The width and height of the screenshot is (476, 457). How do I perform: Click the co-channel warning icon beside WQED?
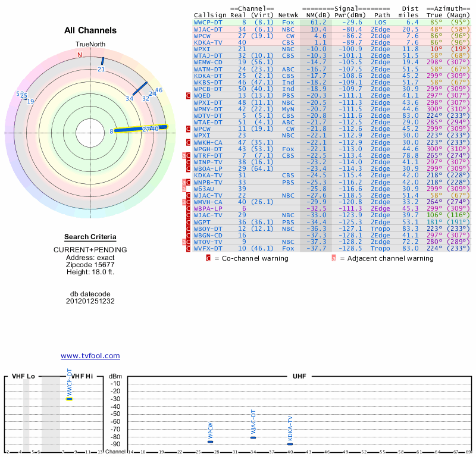(x=189, y=96)
